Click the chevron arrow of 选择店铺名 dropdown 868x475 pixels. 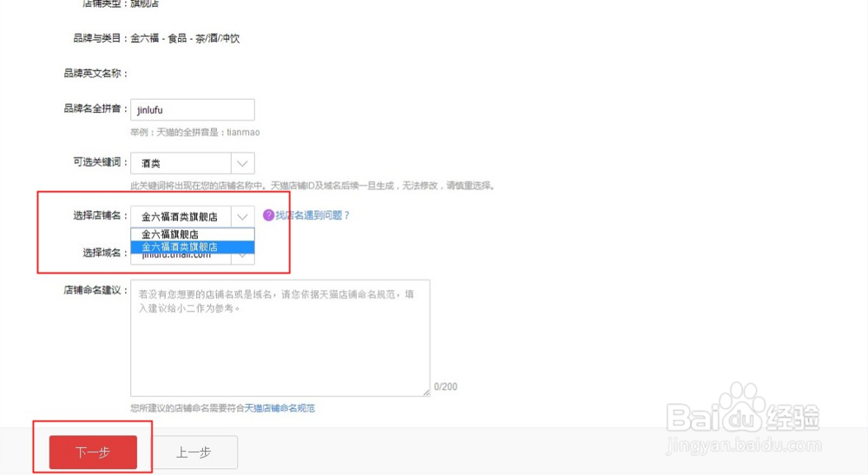[242, 216]
